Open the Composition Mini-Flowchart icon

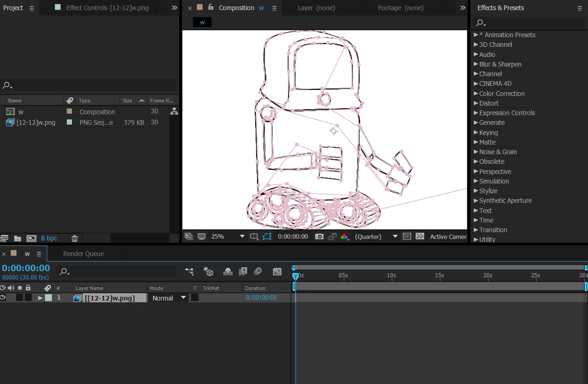pos(189,272)
